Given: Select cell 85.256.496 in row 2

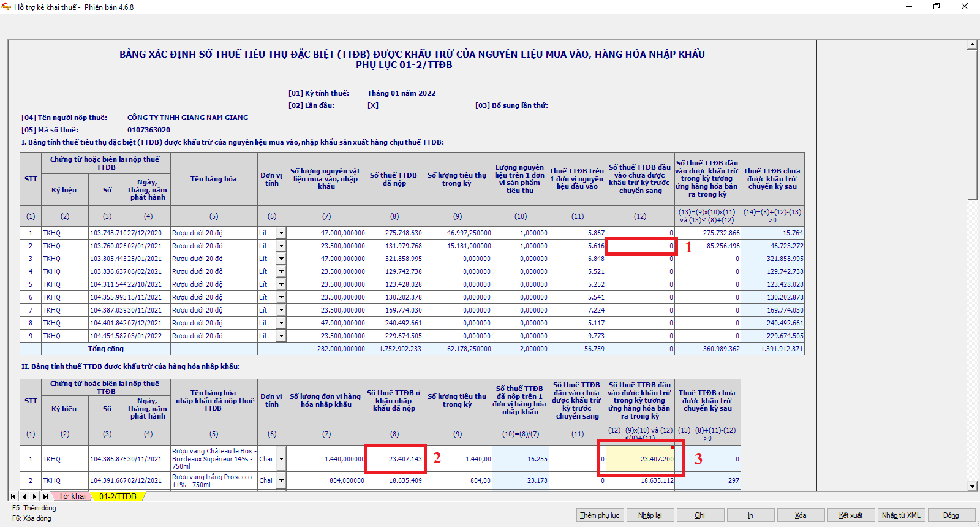Looking at the screenshot, I should click(x=707, y=246).
